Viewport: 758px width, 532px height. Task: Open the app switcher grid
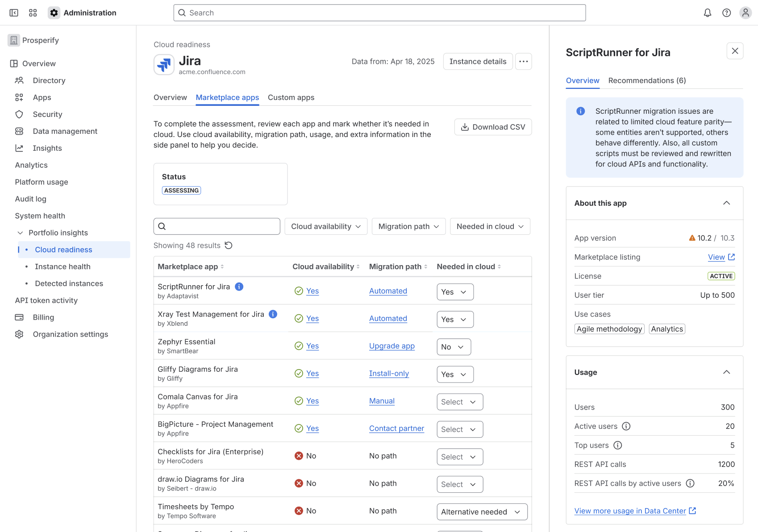point(32,12)
